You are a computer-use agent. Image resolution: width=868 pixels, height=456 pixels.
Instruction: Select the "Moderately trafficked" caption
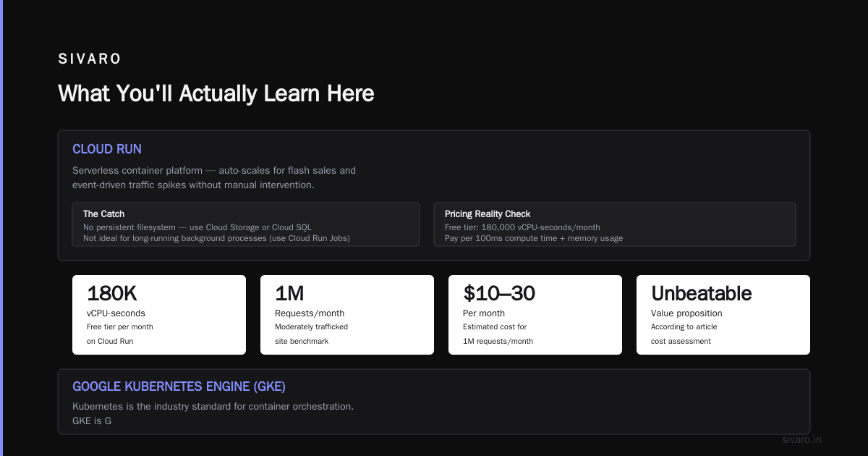coord(311,327)
